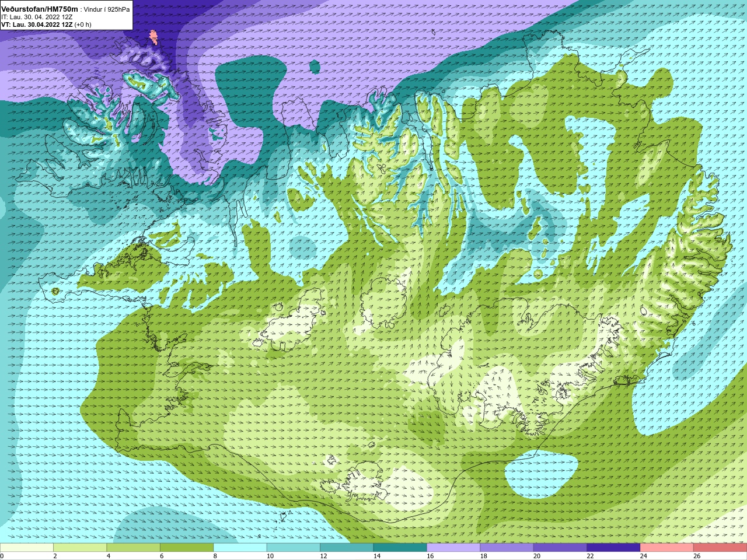Click the legend scale label '20'
The height and width of the screenshot is (560, 747).
pos(537,556)
